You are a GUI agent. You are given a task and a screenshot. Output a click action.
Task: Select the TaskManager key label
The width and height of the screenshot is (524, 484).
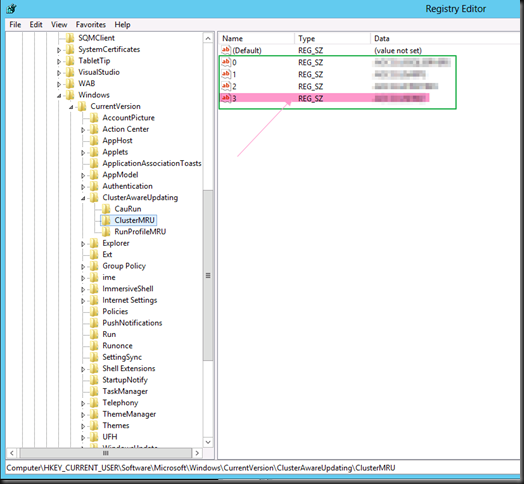pyautogui.click(x=125, y=391)
